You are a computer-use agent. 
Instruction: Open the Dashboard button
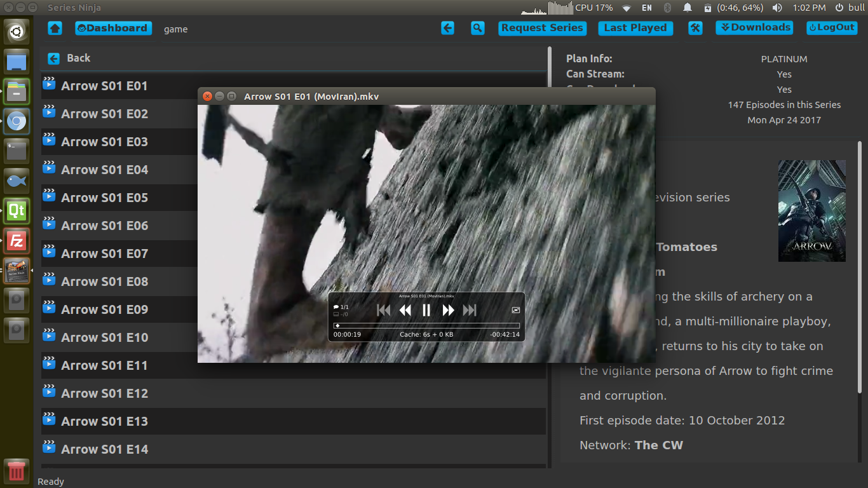point(114,28)
